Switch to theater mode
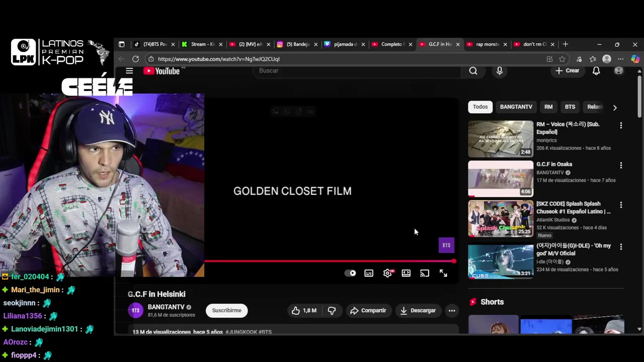This screenshot has height=362, width=644. (406, 273)
